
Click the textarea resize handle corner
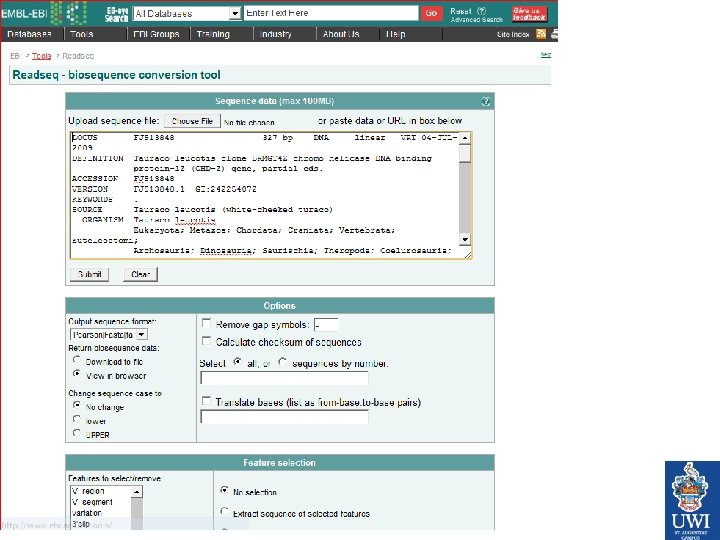tap(468, 255)
